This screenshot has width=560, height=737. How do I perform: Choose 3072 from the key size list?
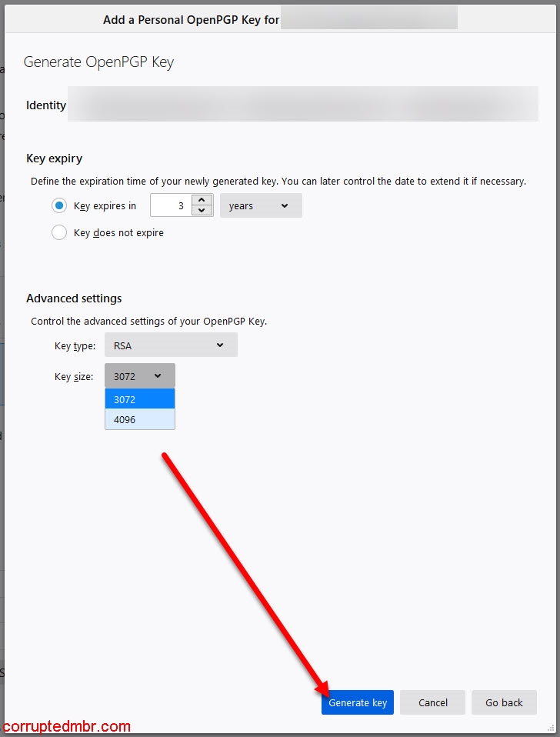[x=139, y=399]
